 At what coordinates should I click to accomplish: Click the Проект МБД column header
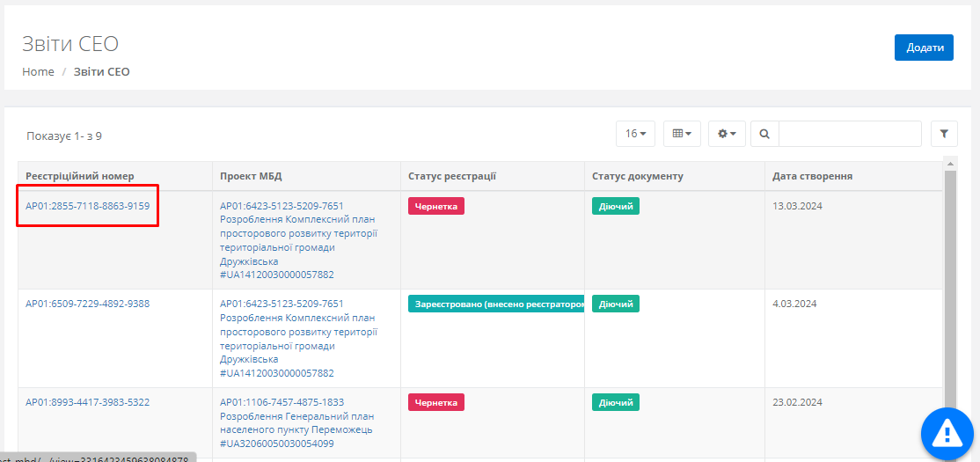tap(251, 176)
